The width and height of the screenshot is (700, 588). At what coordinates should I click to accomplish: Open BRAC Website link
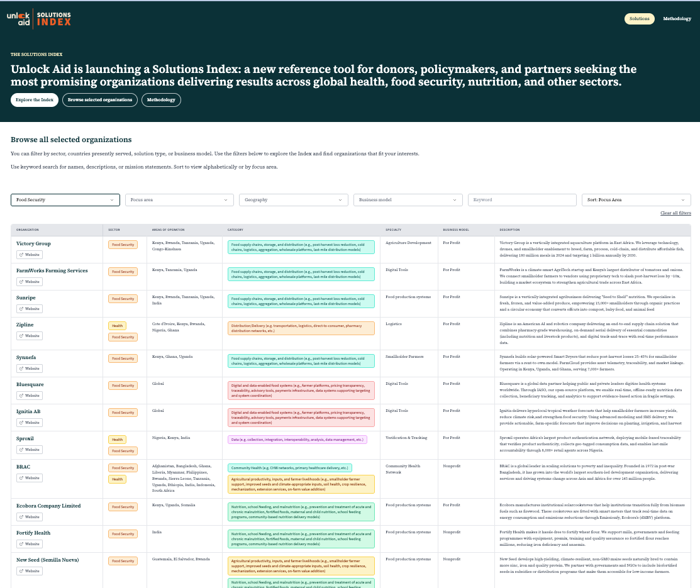[30, 478]
